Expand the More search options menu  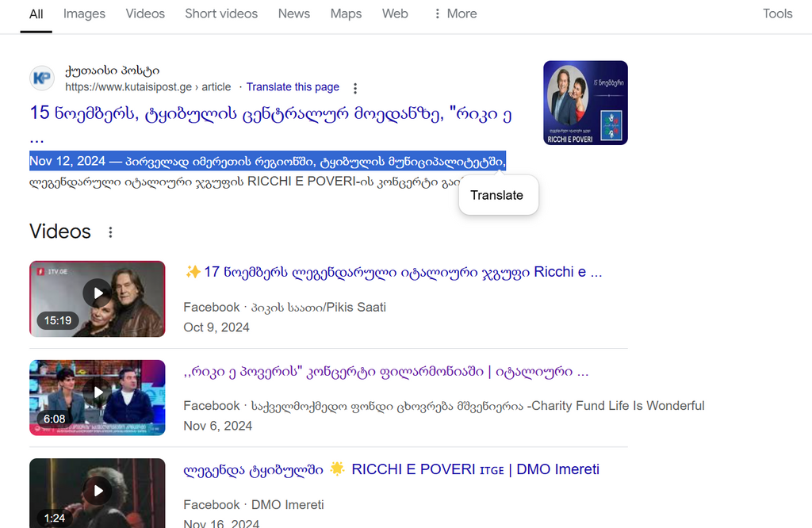[455, 14]
